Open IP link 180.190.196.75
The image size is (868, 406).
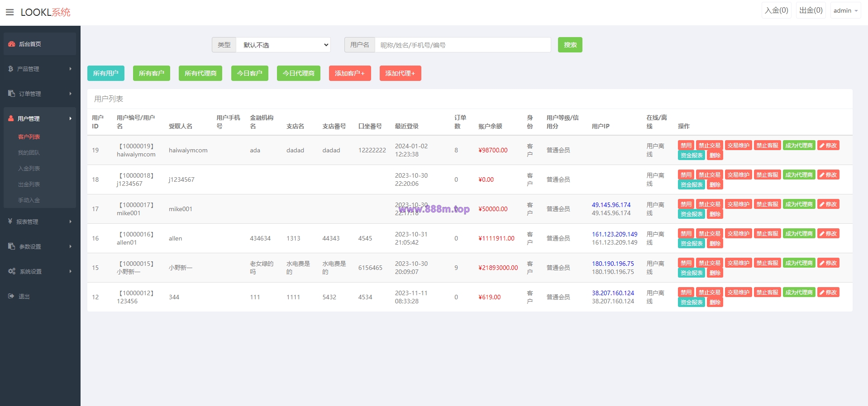tap(613, 264)
